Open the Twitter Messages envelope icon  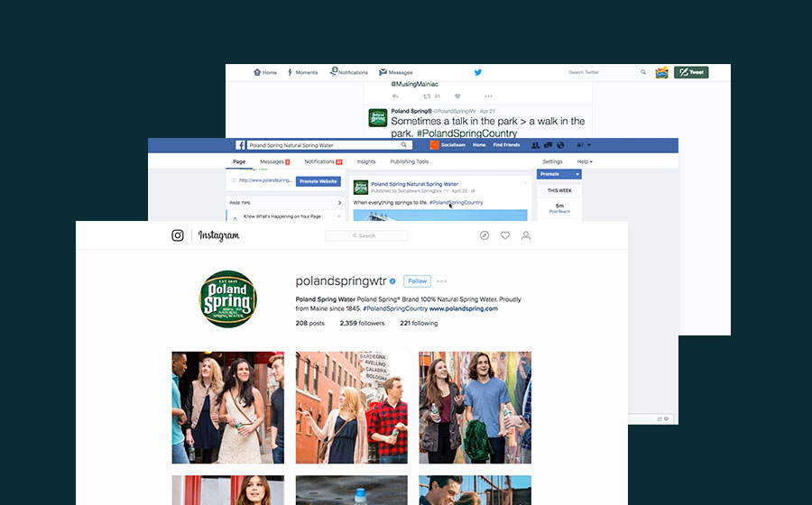[383, 72]
